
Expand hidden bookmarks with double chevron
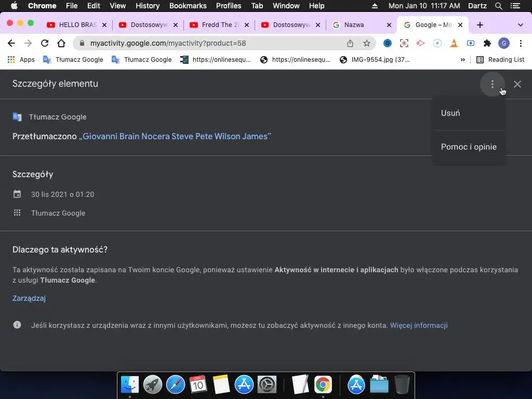[x=462, y=60]
